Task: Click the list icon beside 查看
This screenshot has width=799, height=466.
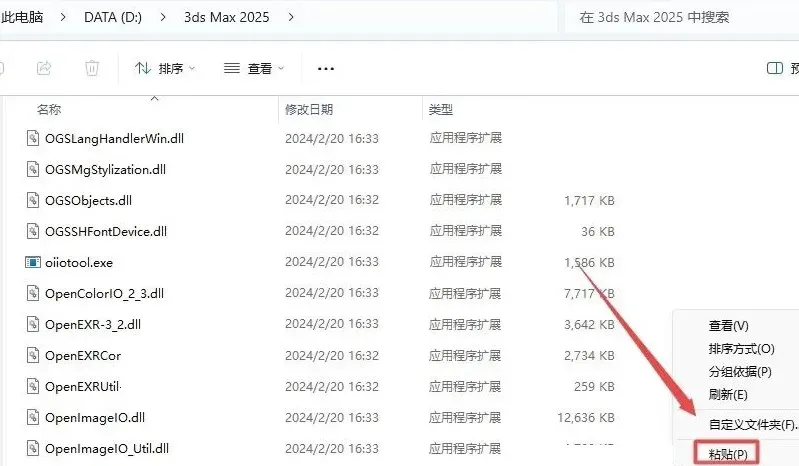Action: pyautogui.click(x=232, y=68)
